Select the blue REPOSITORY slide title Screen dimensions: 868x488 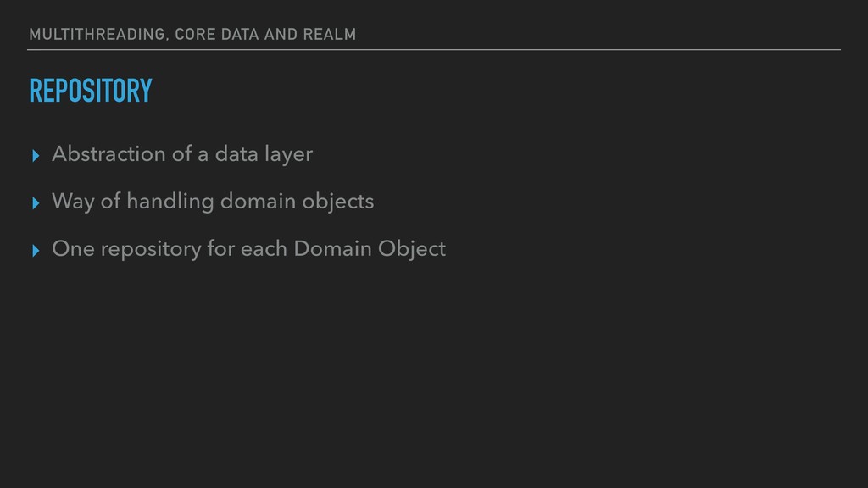[91, 91]
